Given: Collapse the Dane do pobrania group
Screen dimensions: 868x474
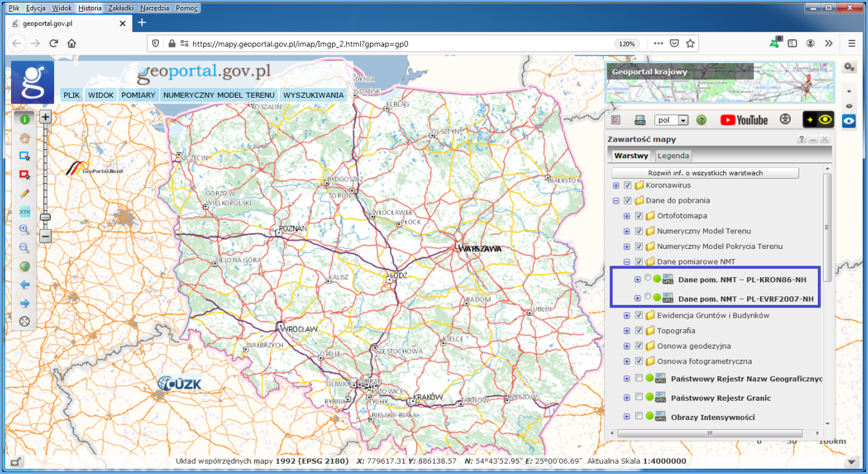Looking at the screenshot, I should pyautogui.click(x=616, y=201).
